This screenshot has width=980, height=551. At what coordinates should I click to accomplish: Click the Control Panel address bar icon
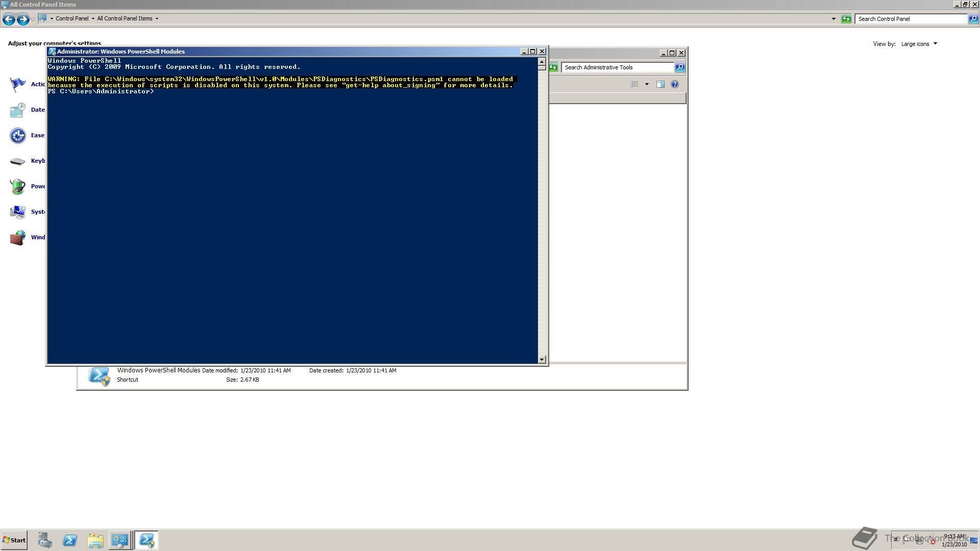point(43,18)
